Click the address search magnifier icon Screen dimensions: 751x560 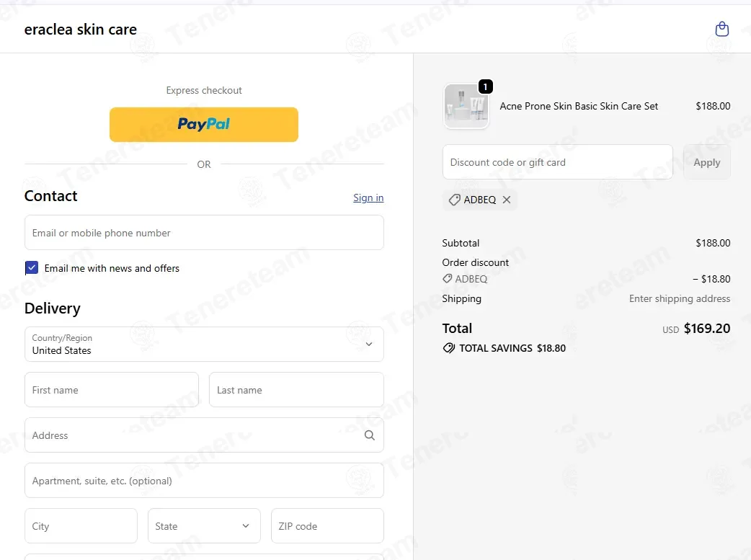click(369, 435)
